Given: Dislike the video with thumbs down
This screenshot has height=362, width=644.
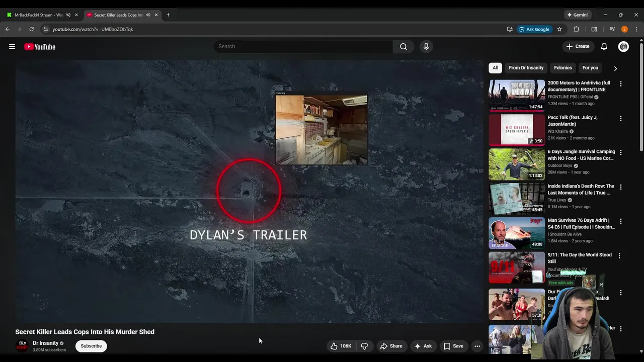Looking at the screenshot, I should click(364, 346).
